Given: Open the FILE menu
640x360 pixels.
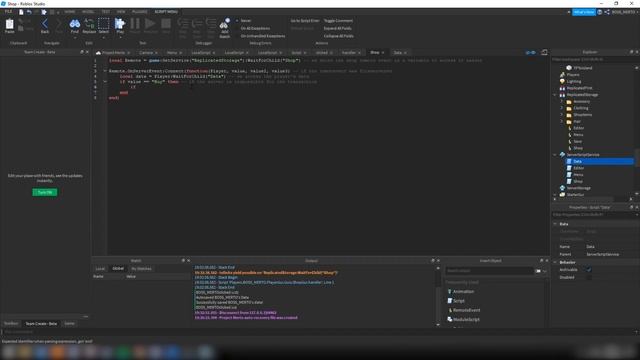Looking at the screenshot, I should coord(8,12).
